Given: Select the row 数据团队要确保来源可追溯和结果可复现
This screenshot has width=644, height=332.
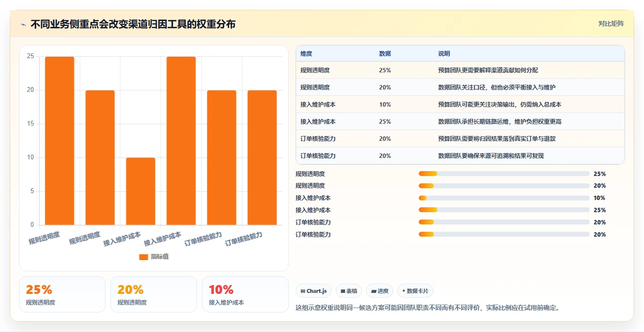Looking at the screenshot, I should point(460,156).
